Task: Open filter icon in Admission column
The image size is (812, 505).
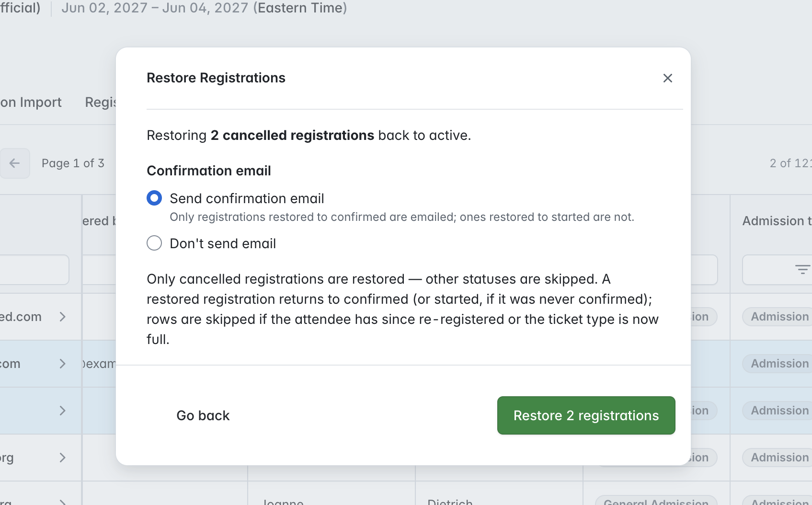Action: 802,270
